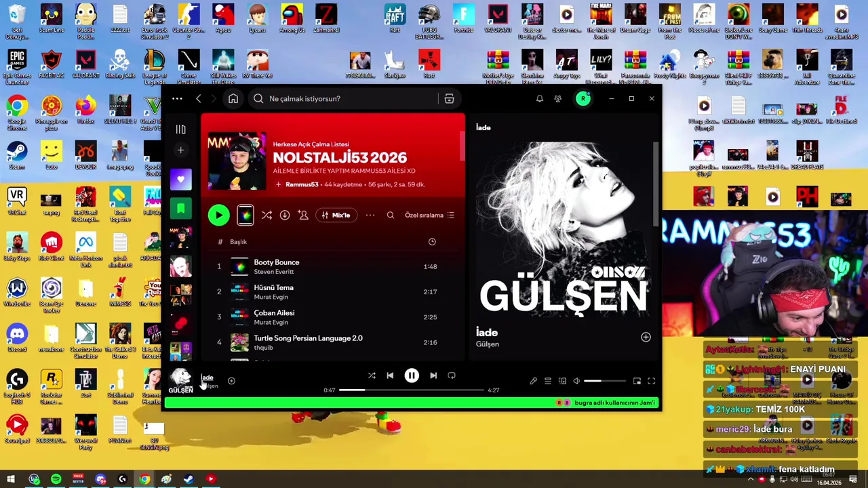
Task: Open Spotify notifications bell
Action: pyautogui.click(x=540, y=99)
